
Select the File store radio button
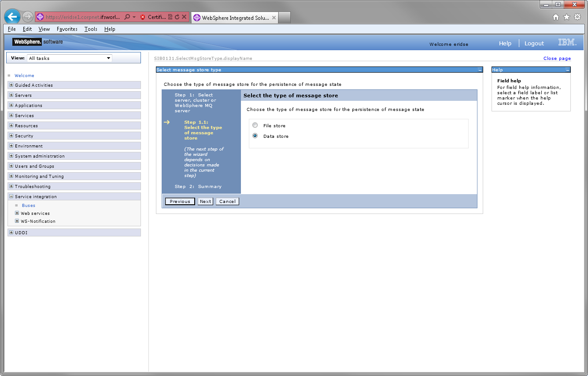[x=255, y=125]
